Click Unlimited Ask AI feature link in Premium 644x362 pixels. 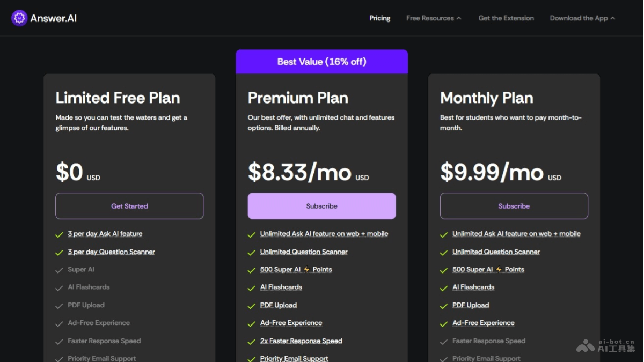click(324, 234)
